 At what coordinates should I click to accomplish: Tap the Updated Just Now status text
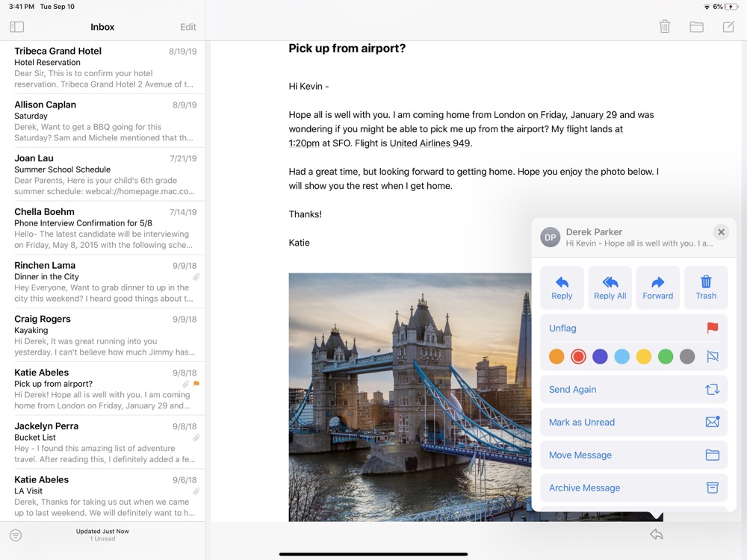point(102,531)
